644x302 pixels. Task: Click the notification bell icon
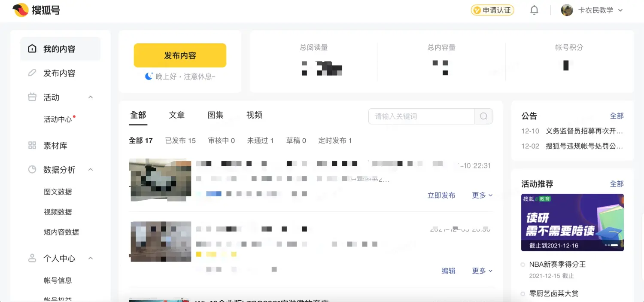click(534, 9)
